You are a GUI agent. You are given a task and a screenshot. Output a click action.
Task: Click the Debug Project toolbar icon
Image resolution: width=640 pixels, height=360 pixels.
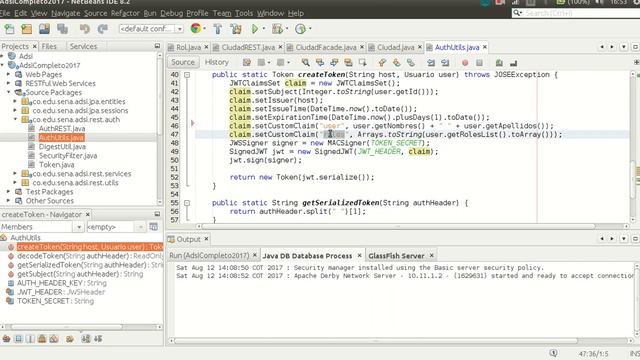tap(277, 29)
